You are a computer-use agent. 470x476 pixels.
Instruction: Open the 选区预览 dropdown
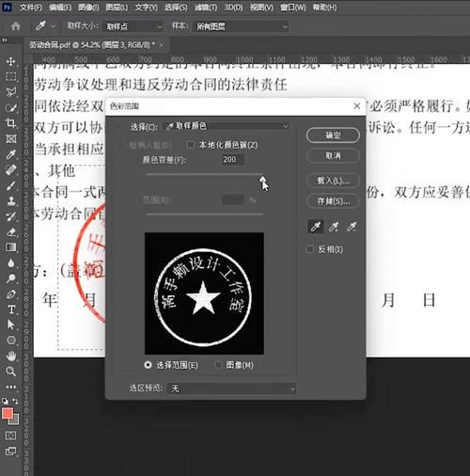point(231,389)
